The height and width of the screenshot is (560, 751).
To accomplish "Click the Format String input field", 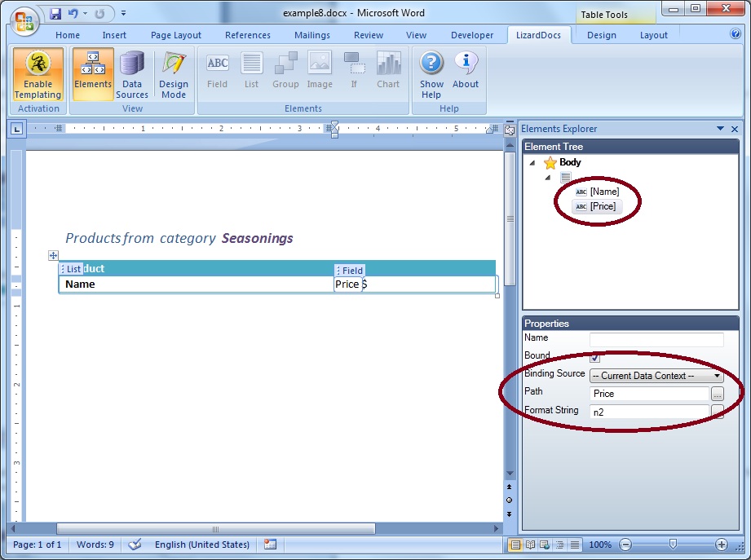I will pyautogui.click(x=649, y=412).
